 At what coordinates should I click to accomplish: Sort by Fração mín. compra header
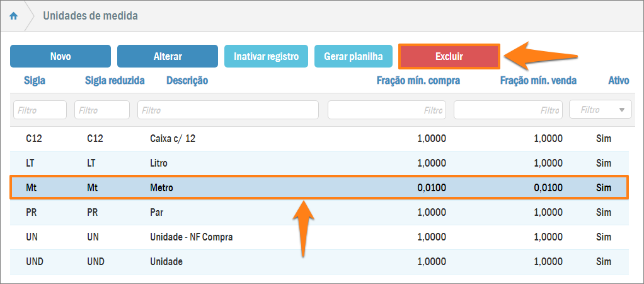point(418,81)
